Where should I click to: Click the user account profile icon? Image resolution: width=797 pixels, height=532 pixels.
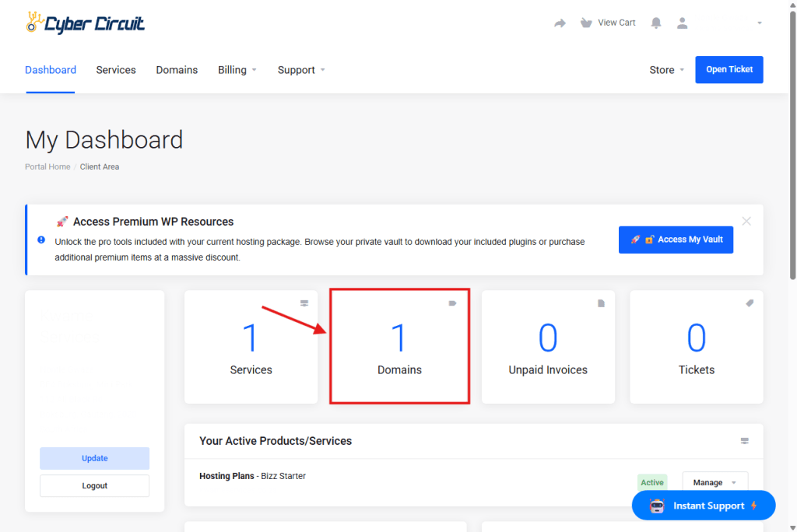pos(683,23)
